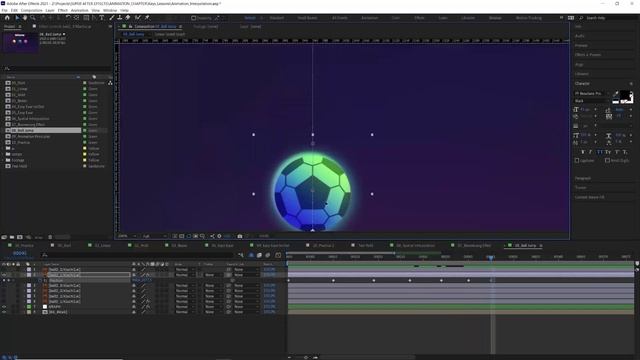
Task: Click the label color of layer 1
Action: (x=29, y=269)
